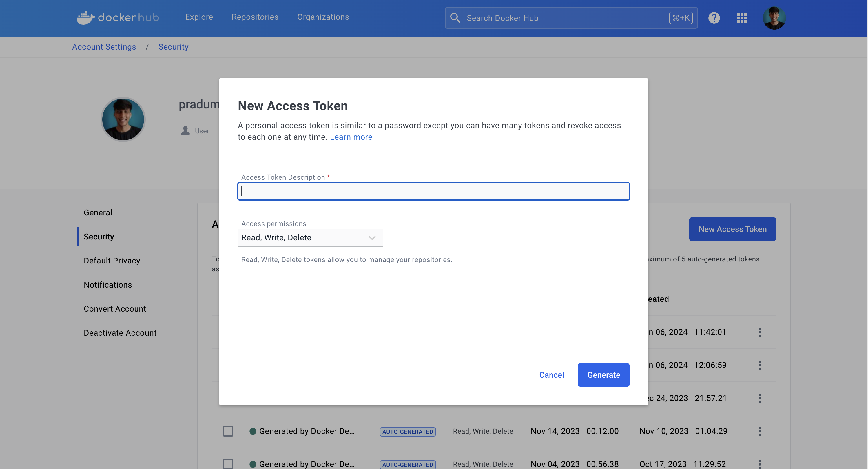Open the kebab menu on the Nov 14 token row

pos(760,431)
